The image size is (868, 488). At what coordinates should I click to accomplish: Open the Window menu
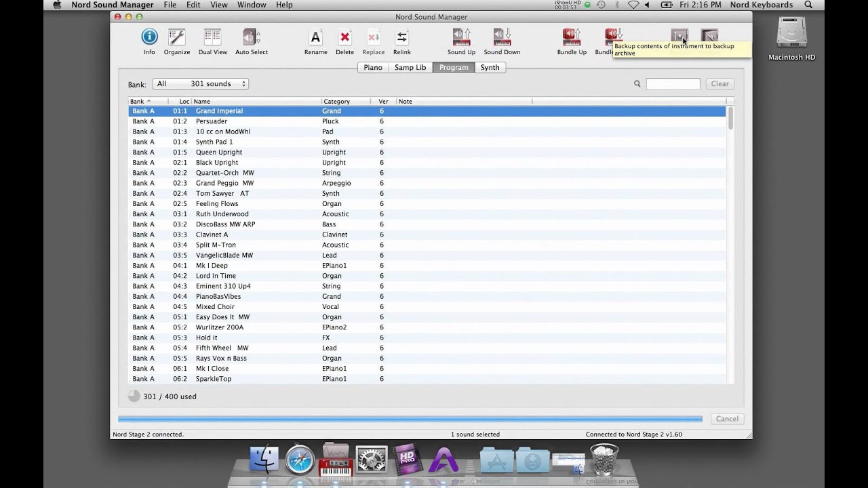tap(252, 5)
